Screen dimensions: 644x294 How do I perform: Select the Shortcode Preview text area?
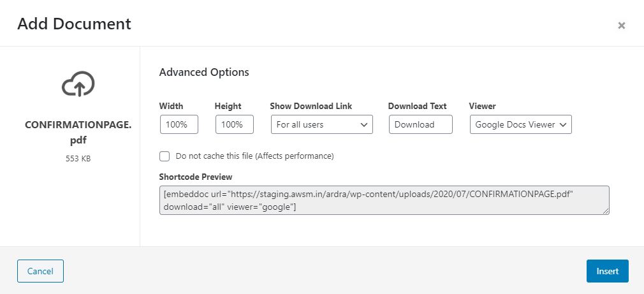tap(384, 200)
